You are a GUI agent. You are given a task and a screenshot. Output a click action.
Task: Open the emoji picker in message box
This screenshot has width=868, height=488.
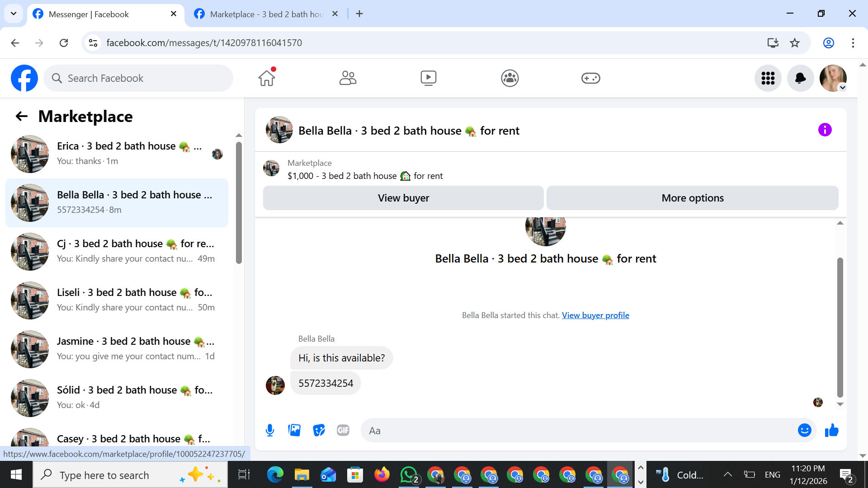[x=804, y=430]
